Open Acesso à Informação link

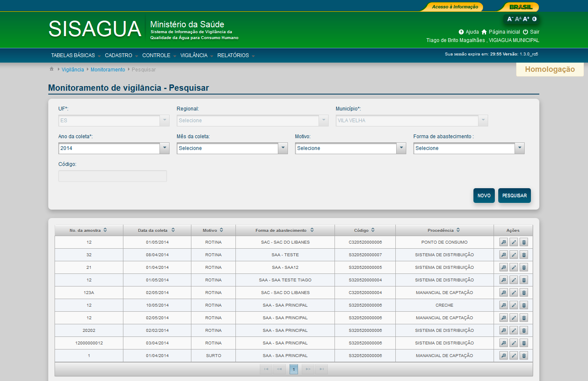point(455,7)
